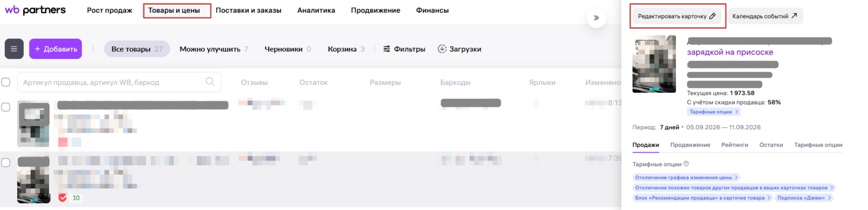Screen dimensions: 868x210
Task: Open Filters via the sliders icon
Action: (387, 49)
